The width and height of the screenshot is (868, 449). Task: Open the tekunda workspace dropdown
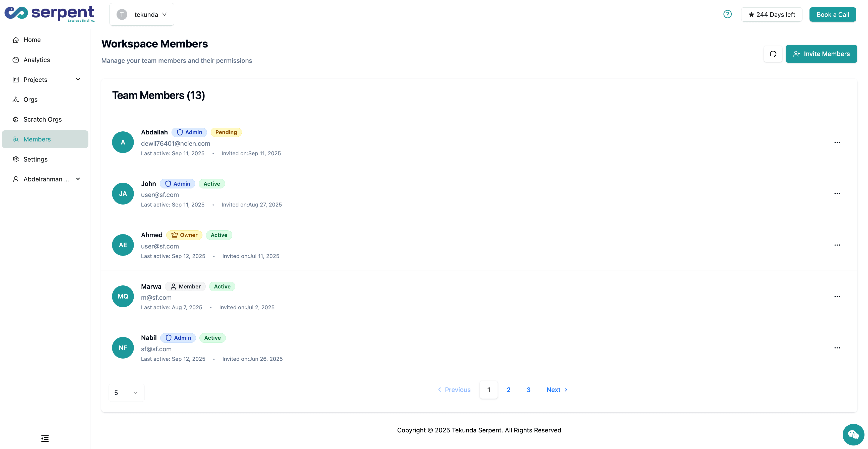142,15
